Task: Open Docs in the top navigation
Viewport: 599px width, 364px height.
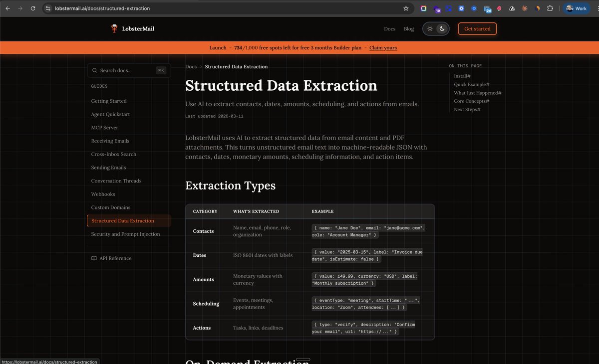Action: pos(390,29)
